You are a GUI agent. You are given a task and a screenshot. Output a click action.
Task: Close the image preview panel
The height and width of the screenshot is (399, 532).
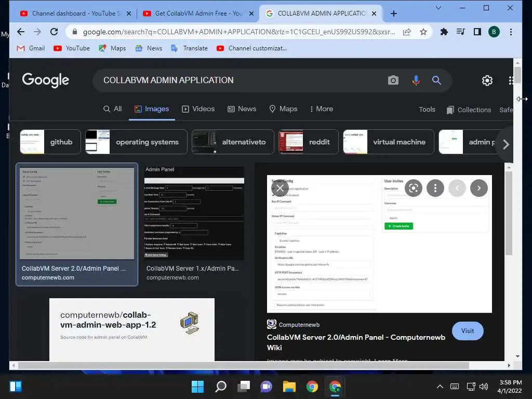[280, 188]
